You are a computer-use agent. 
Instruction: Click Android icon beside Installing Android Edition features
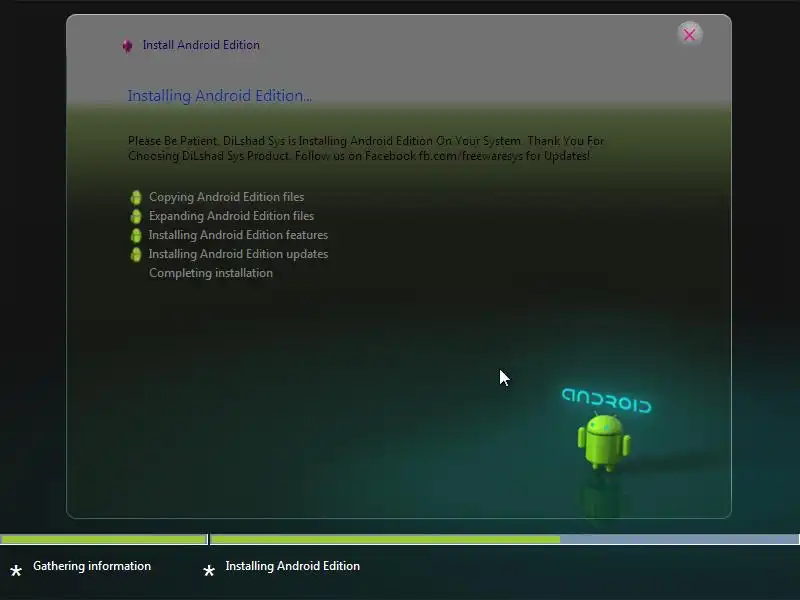point(136,235)
